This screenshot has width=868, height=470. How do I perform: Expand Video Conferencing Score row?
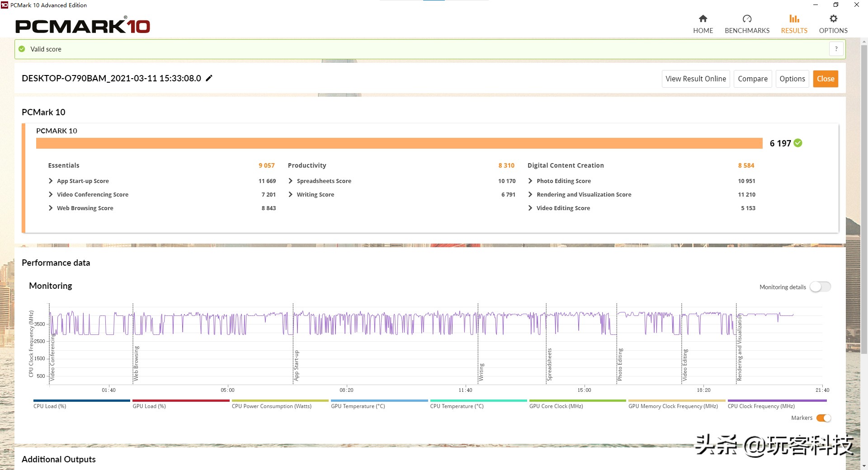click(x=51, y=194)
